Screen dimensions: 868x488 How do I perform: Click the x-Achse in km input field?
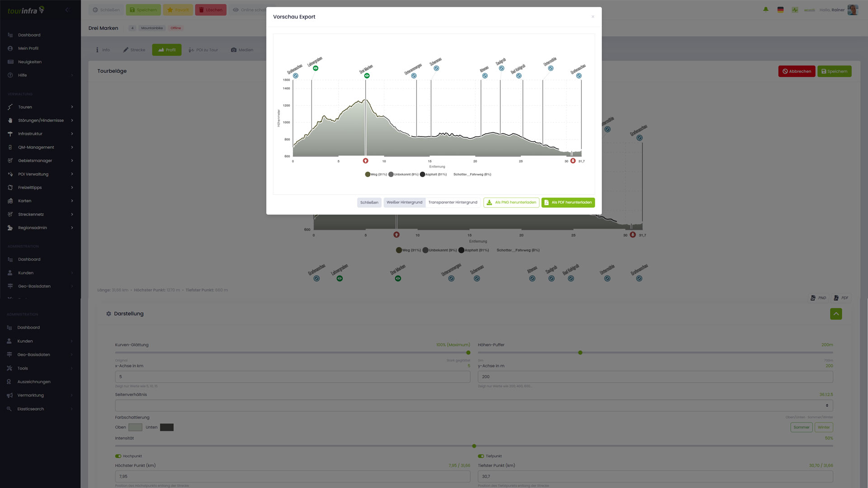292,376
